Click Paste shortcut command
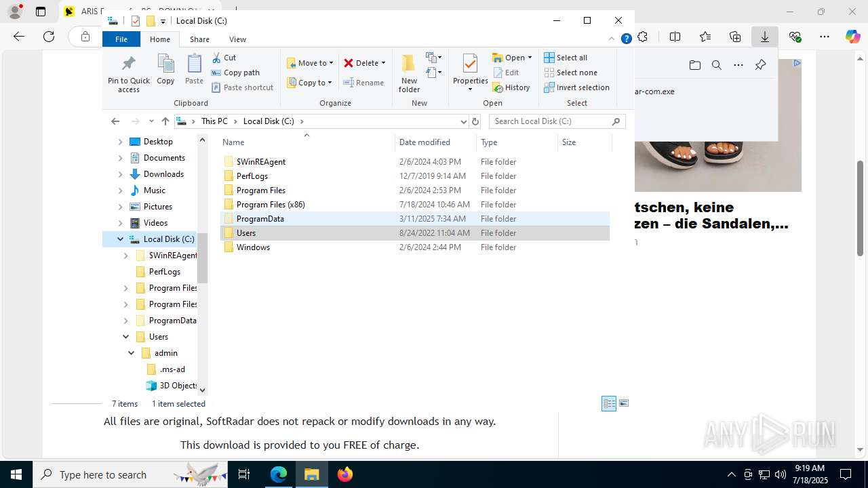Screen dimensions: 868x488 tap(243, 87)
